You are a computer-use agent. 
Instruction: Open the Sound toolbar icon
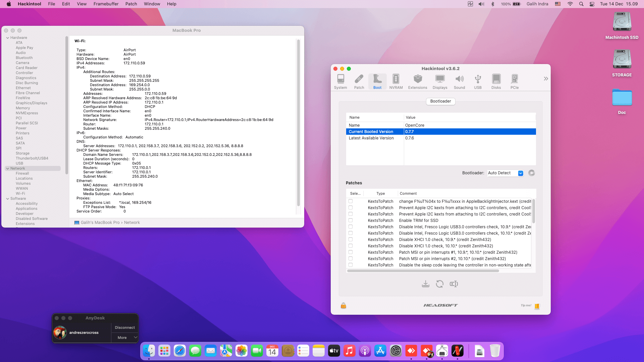[460, 81]
